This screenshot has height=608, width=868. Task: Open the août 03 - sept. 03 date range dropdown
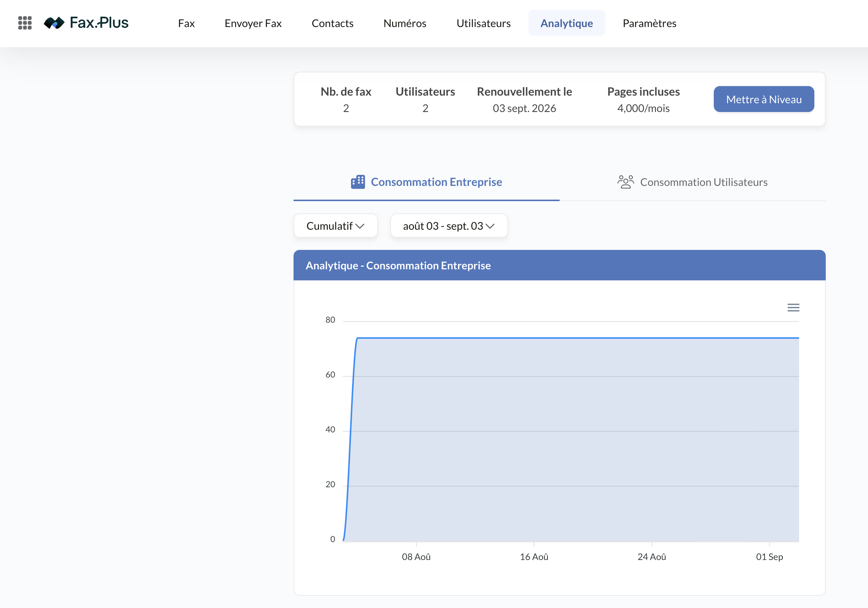pyautogui.click(x=449, y=226)
